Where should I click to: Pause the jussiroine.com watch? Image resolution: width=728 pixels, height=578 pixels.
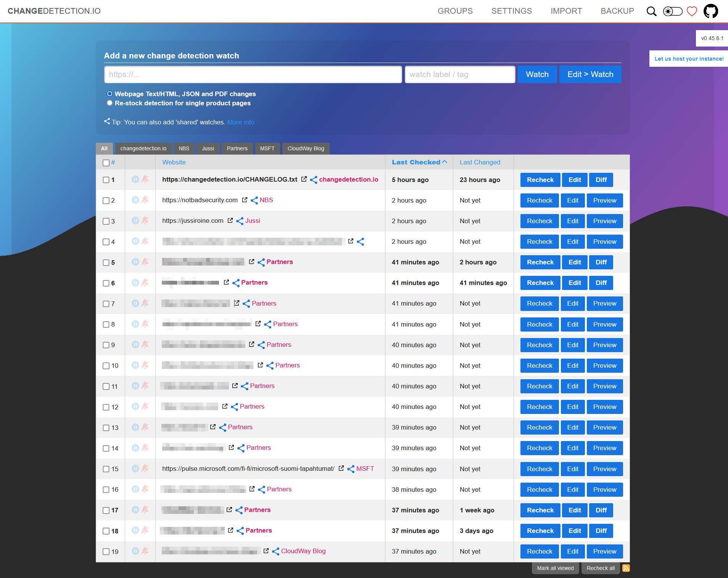135,221
